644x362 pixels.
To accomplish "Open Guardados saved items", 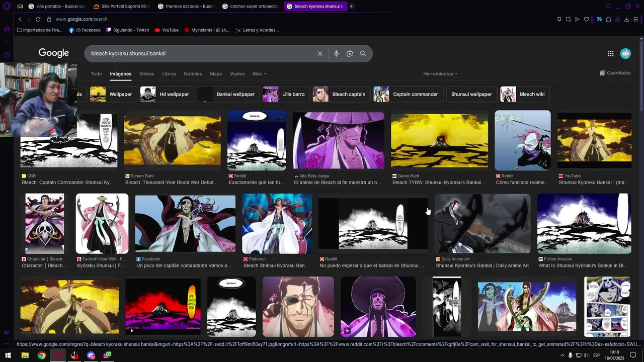I will (x=615, y=73).
